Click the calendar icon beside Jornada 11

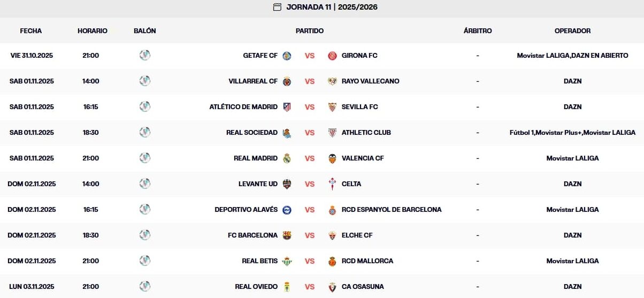tap(277, 7)
